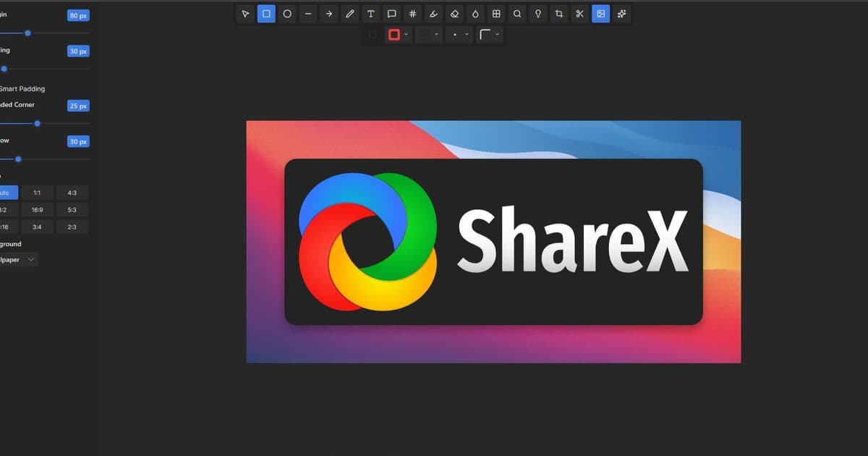Select the 2:3 aspect ratio
Image resolution: width=868 pixels, height=456 pixels.
pyautogui.click(x=72, y=227)
